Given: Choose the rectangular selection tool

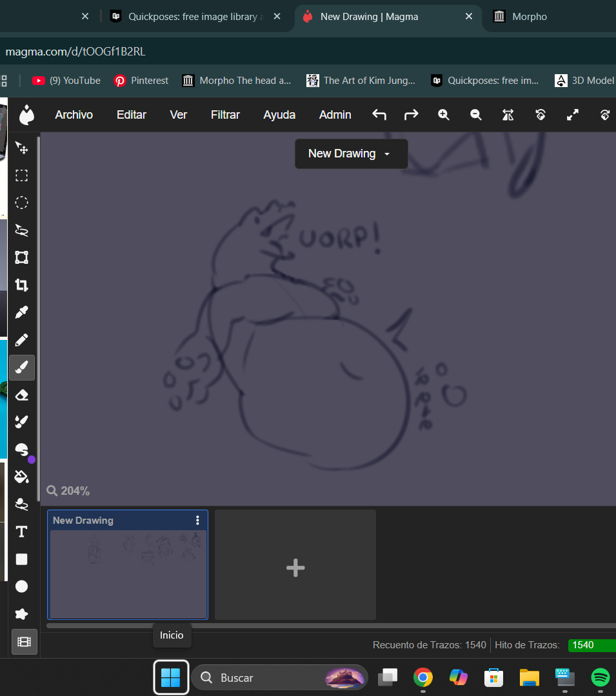Looking at the screenshot, I should click(21, 175).
